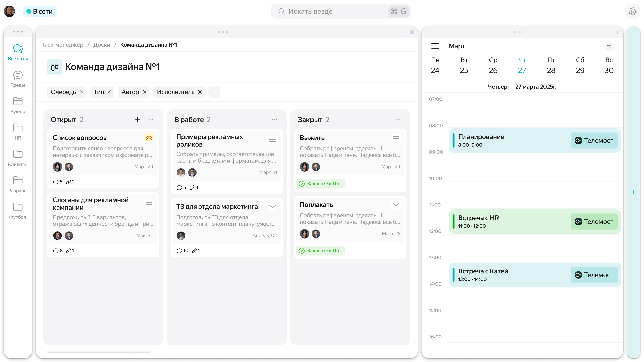Click the calendar hamburger menu icon
The width and height of the screenshot is (644, 362).
tap(435, 46)
